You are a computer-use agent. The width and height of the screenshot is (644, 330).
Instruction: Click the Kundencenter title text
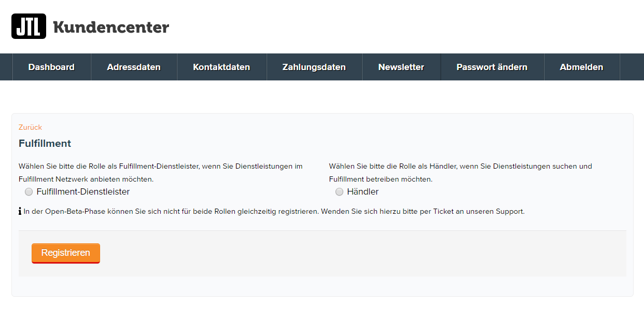111,27
